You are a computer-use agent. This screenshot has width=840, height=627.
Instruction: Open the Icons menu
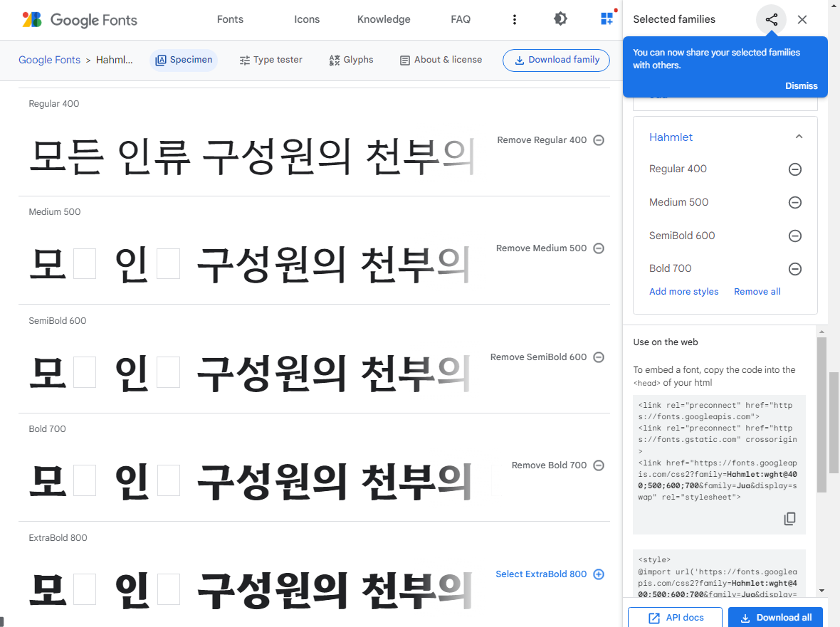tap(306, 19)
